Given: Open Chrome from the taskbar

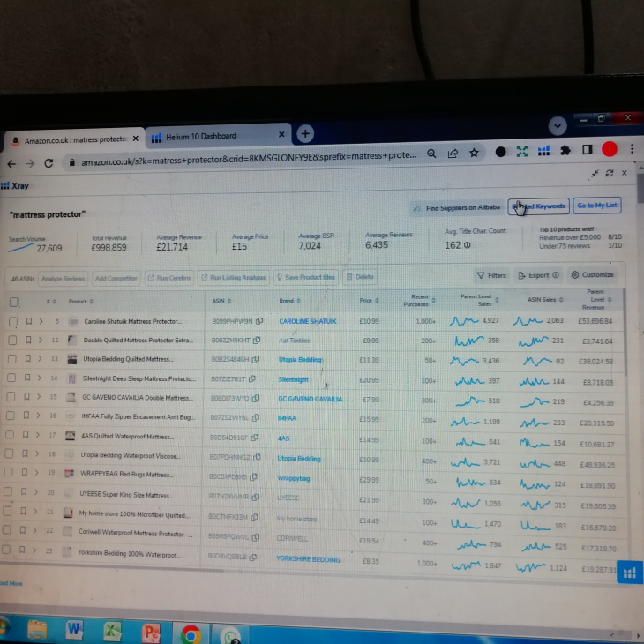Looking at the screenshot, I should (x=191, y=634).
